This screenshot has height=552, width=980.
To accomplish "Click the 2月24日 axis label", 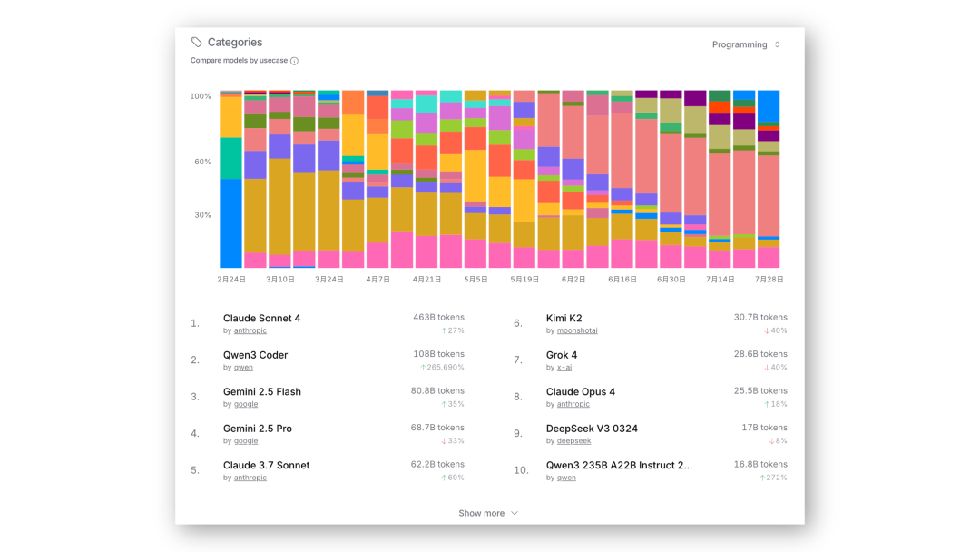I will [x=231, y=280].
